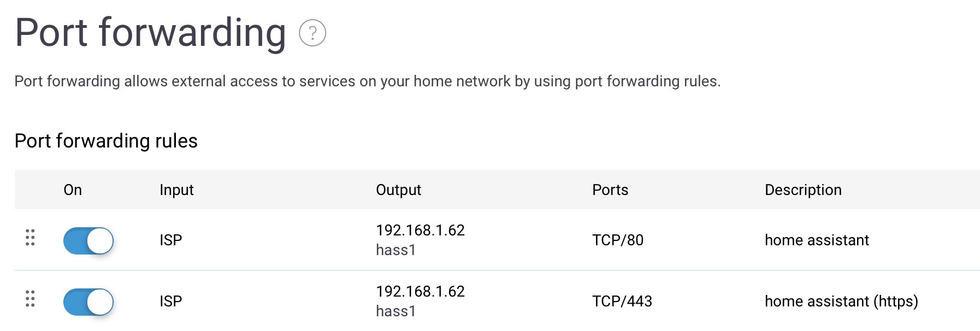The image size is (980, 331).
Task: Disable the home assistant (https) rule toggle
Action: point(88,302)
